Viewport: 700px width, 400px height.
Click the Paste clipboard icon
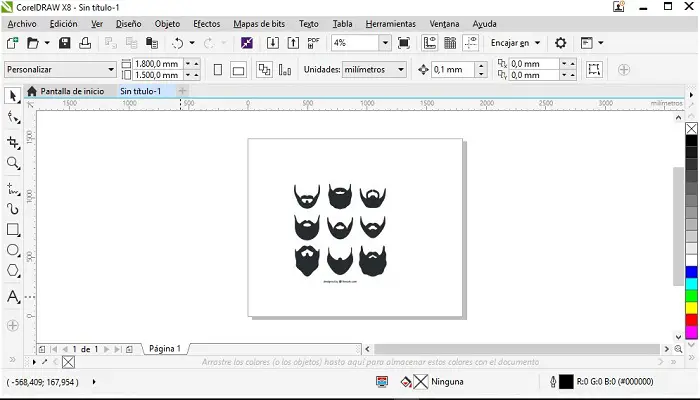coord(152,43)
